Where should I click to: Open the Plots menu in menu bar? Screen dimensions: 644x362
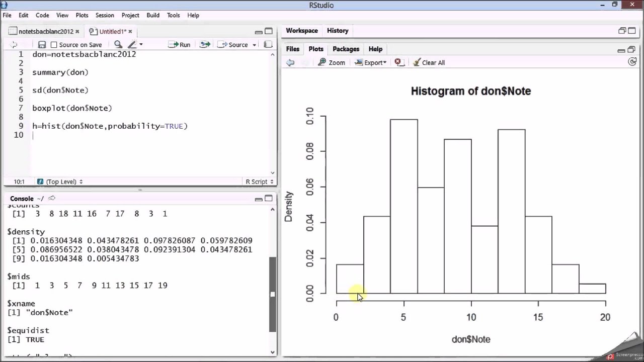(82, 15)
